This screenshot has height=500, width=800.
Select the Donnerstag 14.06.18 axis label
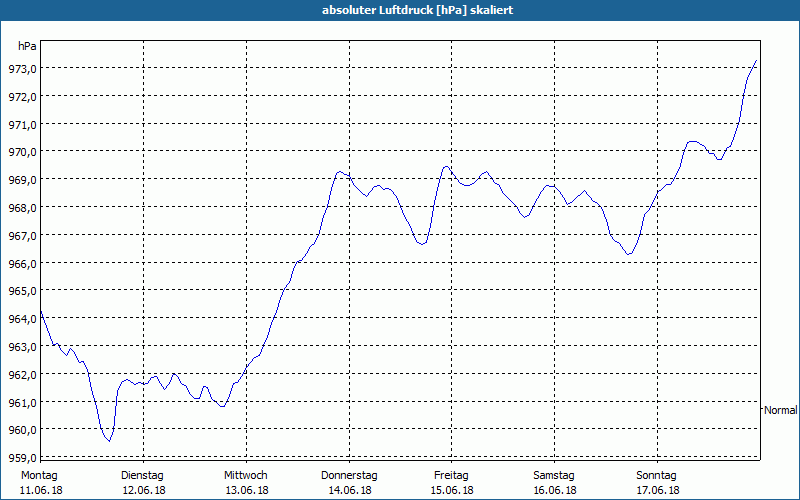point(349,483)
